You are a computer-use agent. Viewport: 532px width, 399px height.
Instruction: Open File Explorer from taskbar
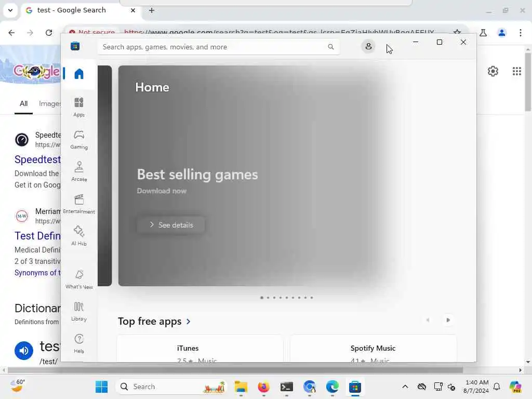click(x=241, y=387)
